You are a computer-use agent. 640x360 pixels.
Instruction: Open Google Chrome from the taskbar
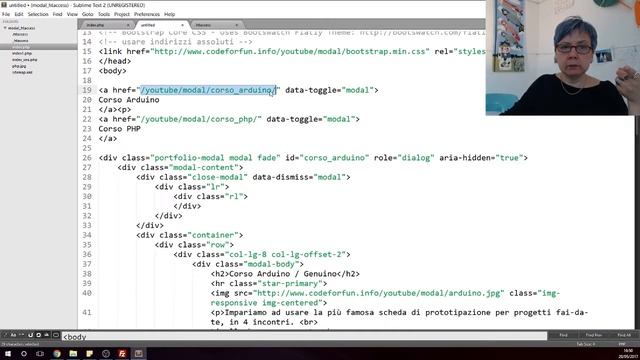coord(57,353)
